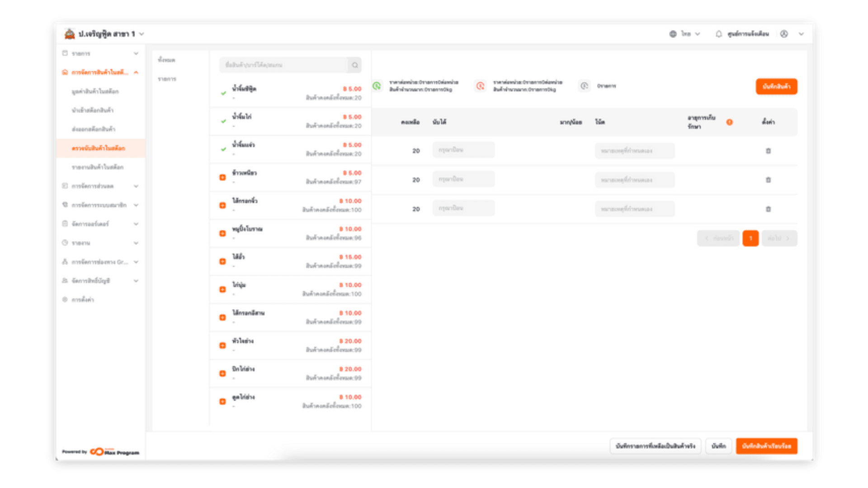Screen dimensions: 868x488
Task: Click the orange save-product button above the table
Action: point(776,86)
